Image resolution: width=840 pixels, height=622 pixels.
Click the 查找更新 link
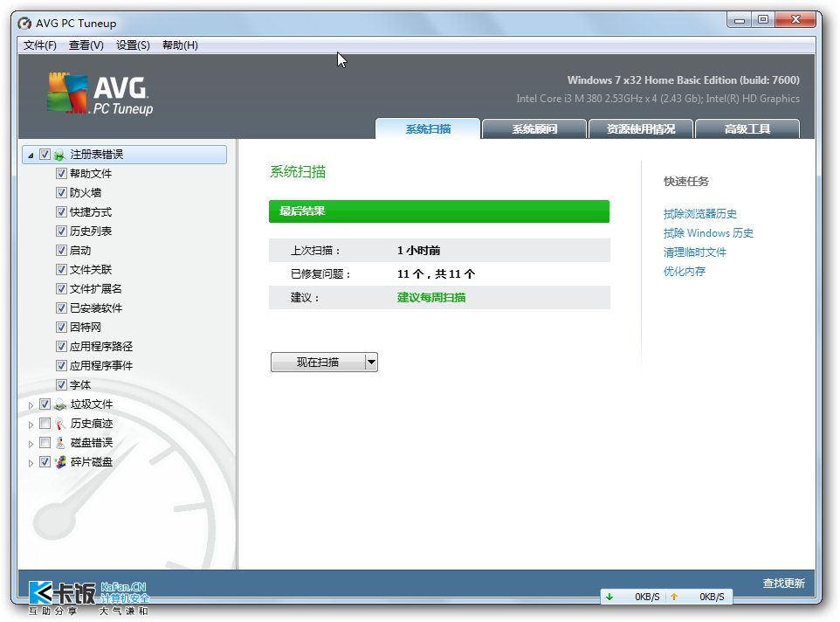(x=784, y=583)
